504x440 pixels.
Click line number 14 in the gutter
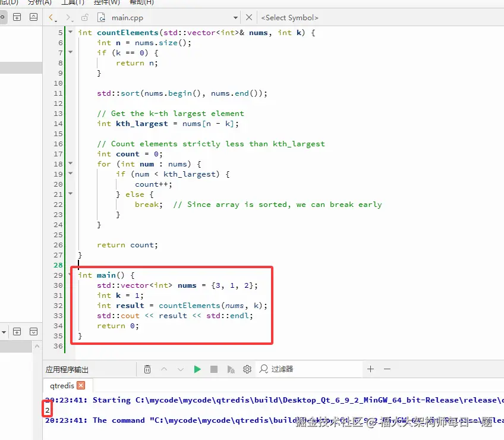58,124
